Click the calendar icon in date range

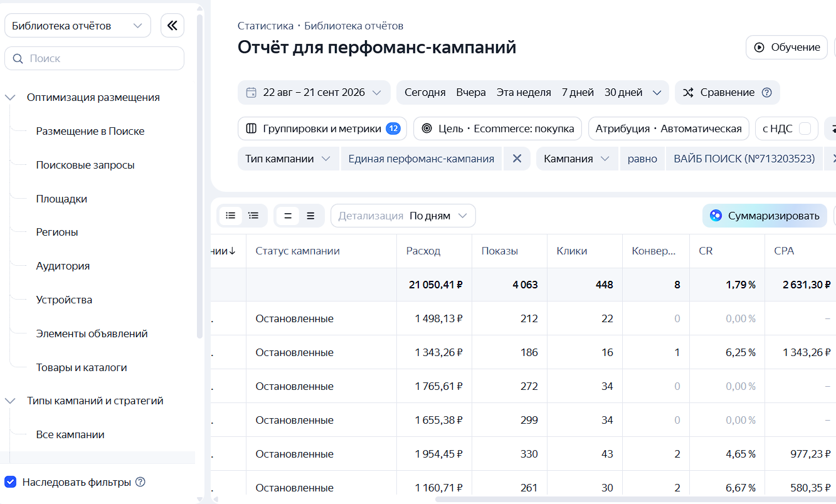coord(251,92)
